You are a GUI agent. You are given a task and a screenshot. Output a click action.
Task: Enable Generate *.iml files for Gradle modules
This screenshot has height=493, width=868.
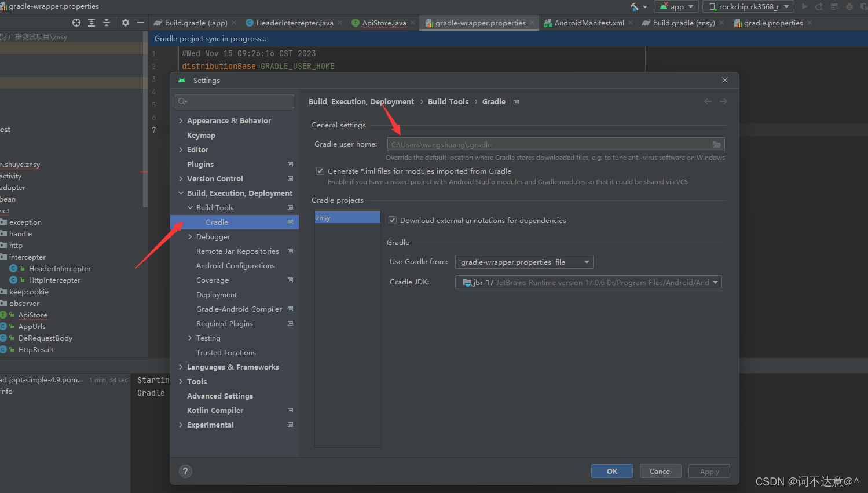320,170
